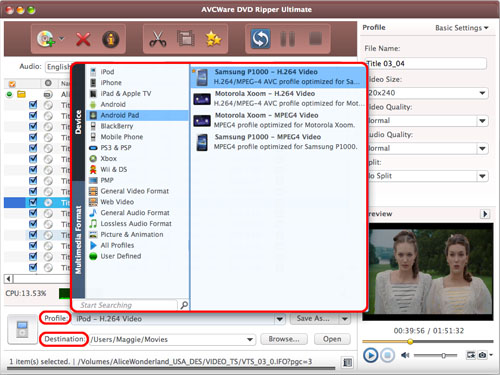
Task: Open the Profile combo box arrow
Action: click(280, 319)
